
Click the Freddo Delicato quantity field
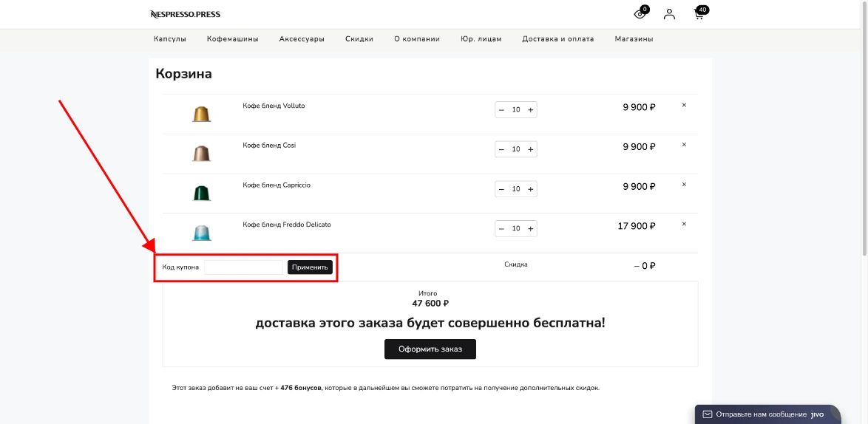coord(516,229)
